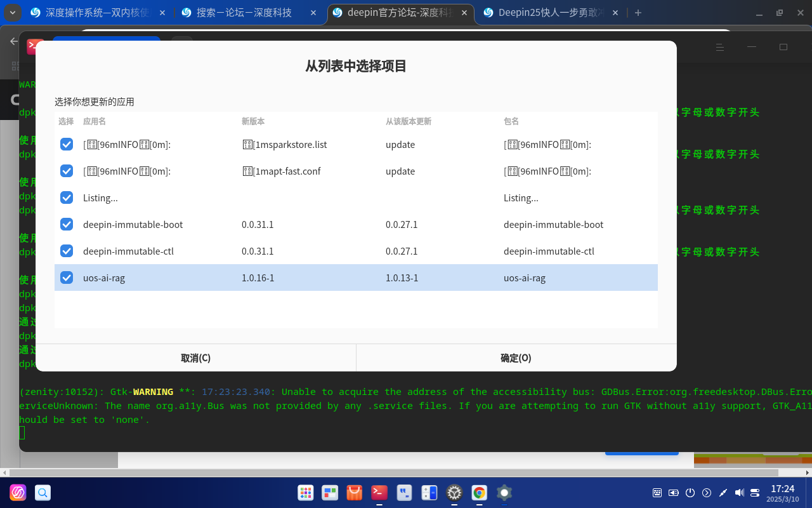Open the terminal window hamburger menu
812x508 pixels.
[x=720, y=47]
